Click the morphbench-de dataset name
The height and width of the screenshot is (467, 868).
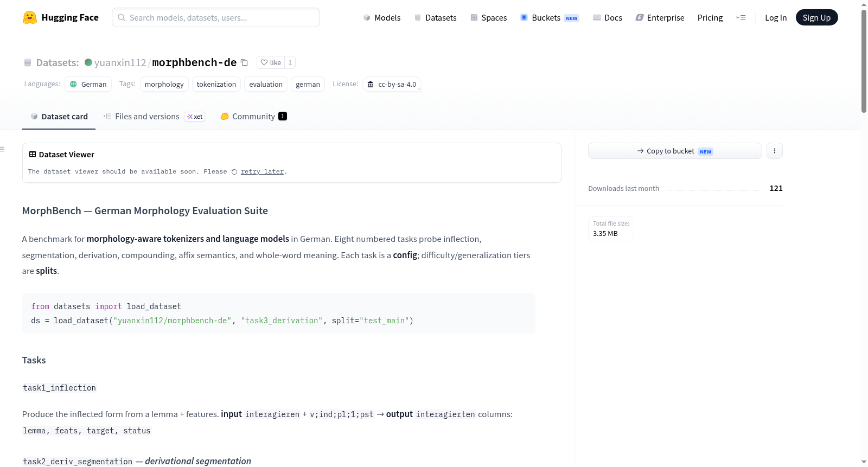(x=194, y=63)
